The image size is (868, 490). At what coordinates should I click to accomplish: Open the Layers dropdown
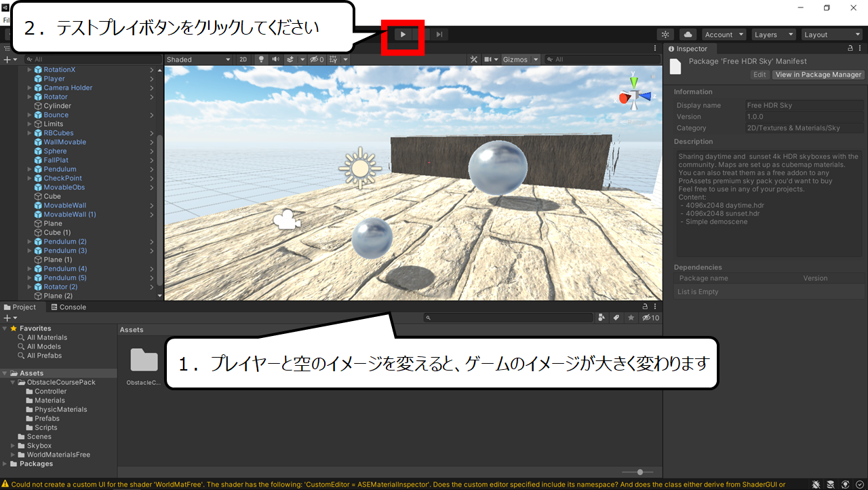[x=773, y=35]
